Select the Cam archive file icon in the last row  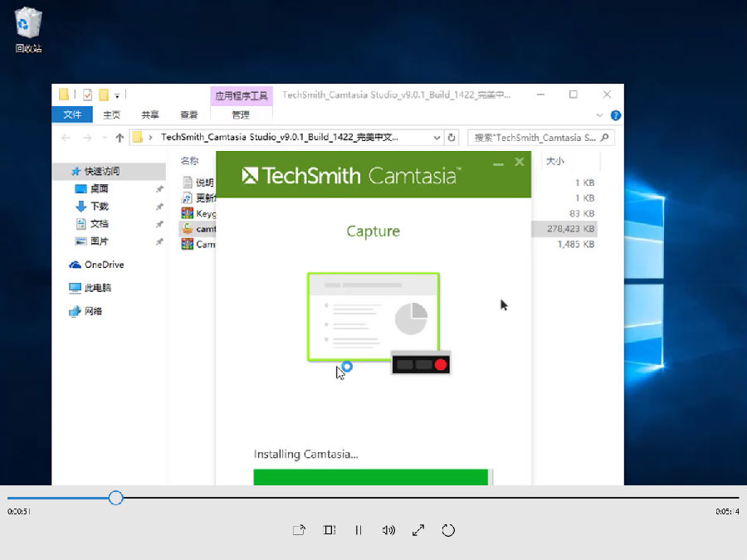(x=188, y=244)
